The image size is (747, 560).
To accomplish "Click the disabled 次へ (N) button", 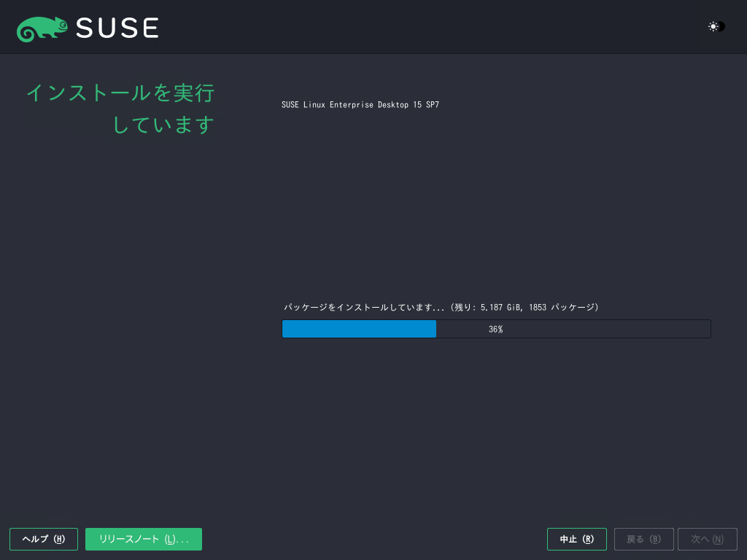I will [708, 539].
